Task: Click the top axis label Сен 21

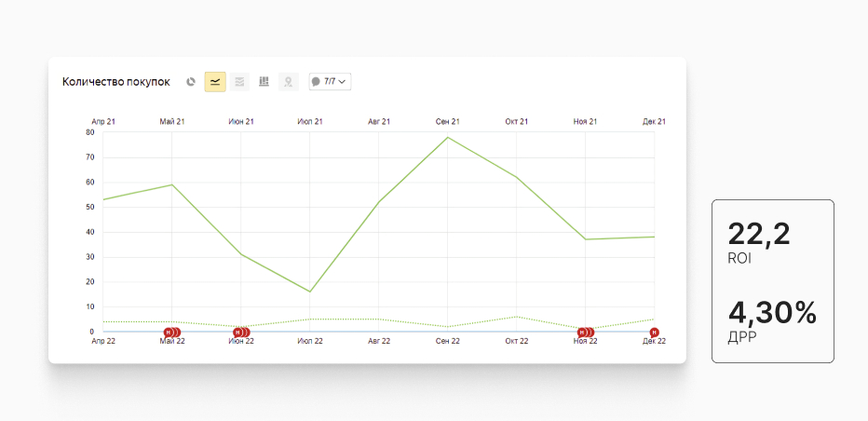Action: 448,122
